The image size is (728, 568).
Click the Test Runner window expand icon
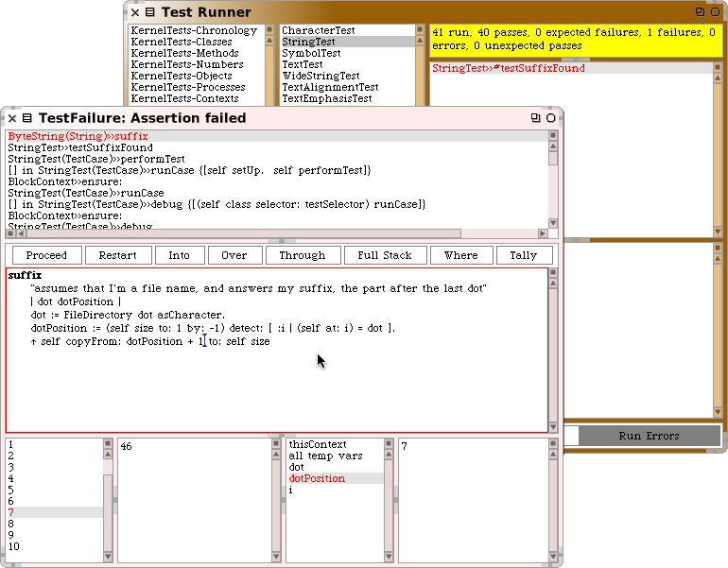pyautogui.click(x=700, y=12)
